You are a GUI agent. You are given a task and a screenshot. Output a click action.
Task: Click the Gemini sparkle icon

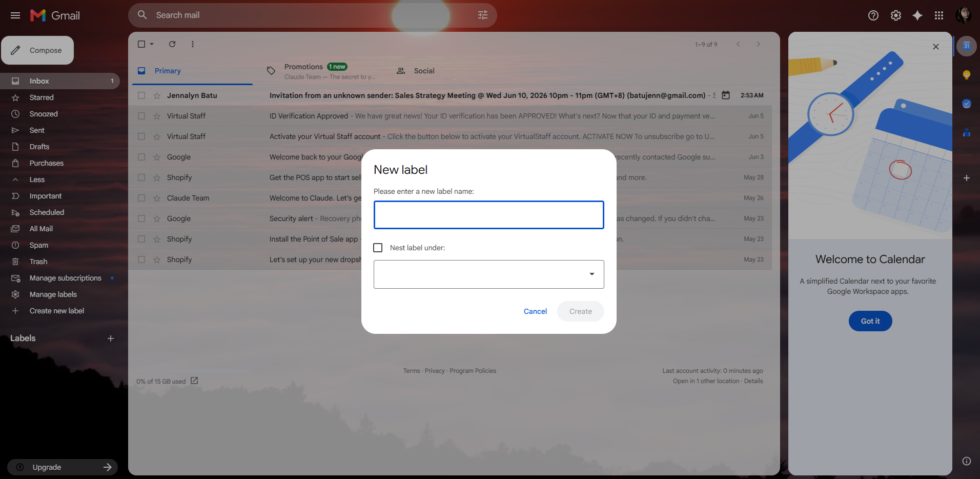click(917, 15)
